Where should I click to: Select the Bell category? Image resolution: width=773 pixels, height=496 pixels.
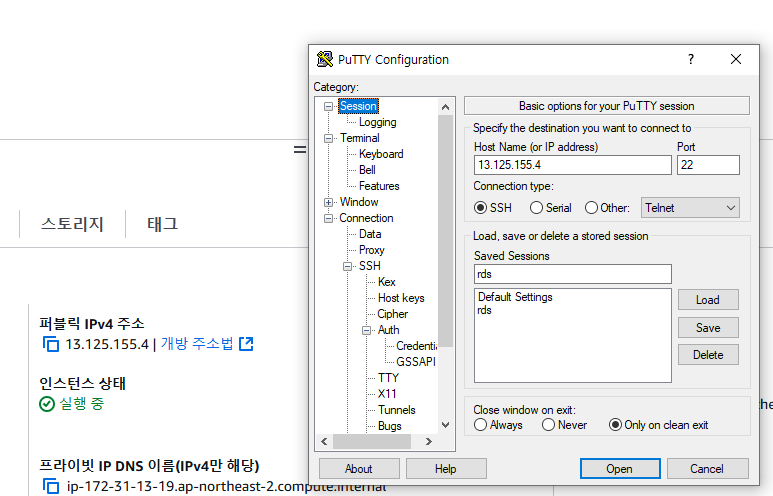(x=367, y=170)
